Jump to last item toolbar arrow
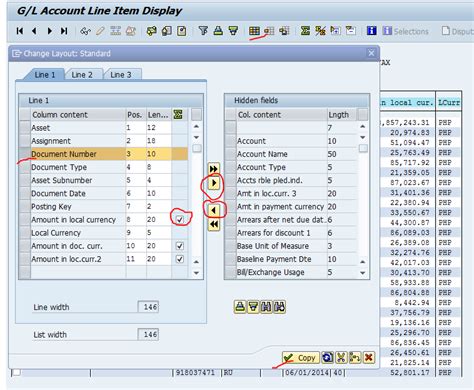Image resolution: width=474 pixels, height=390 pixels. tap(64, 31)
